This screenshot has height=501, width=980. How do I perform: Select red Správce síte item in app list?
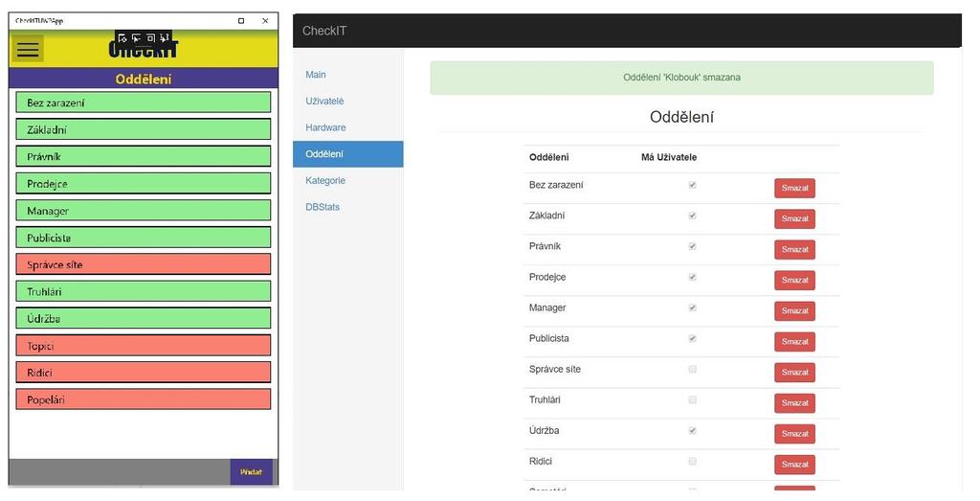(144, 264)
